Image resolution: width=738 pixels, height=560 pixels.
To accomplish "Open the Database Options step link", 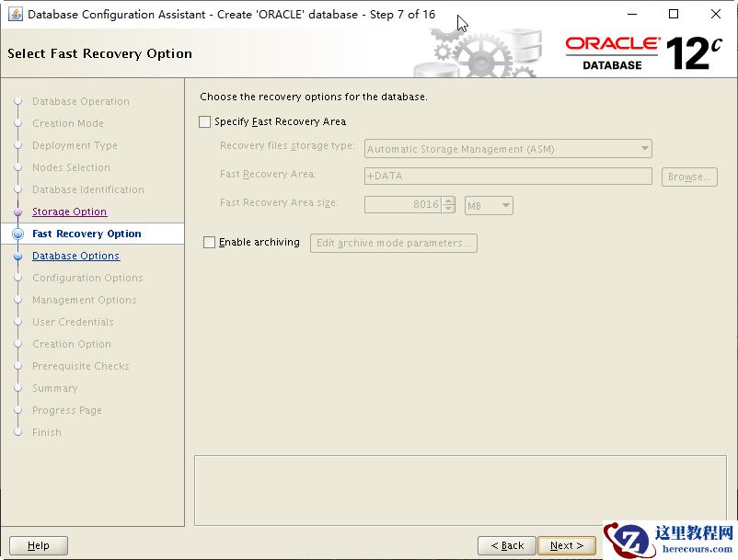I will [75, 256].
